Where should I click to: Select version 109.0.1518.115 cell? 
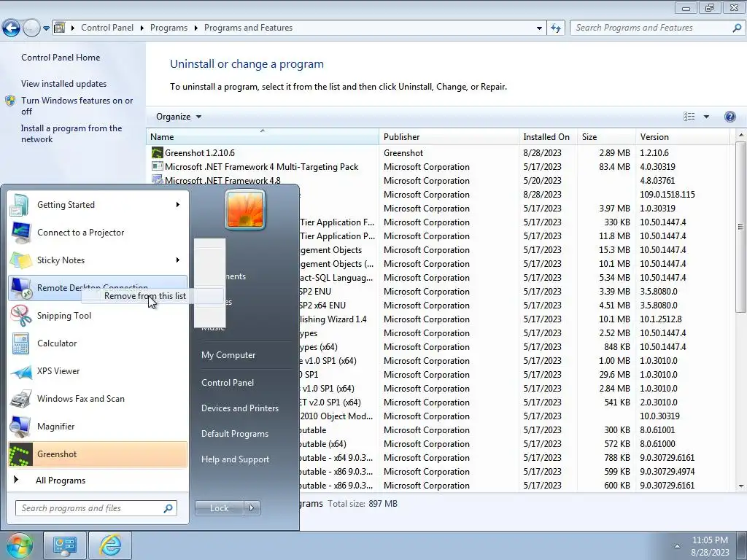tap(667, 194)
